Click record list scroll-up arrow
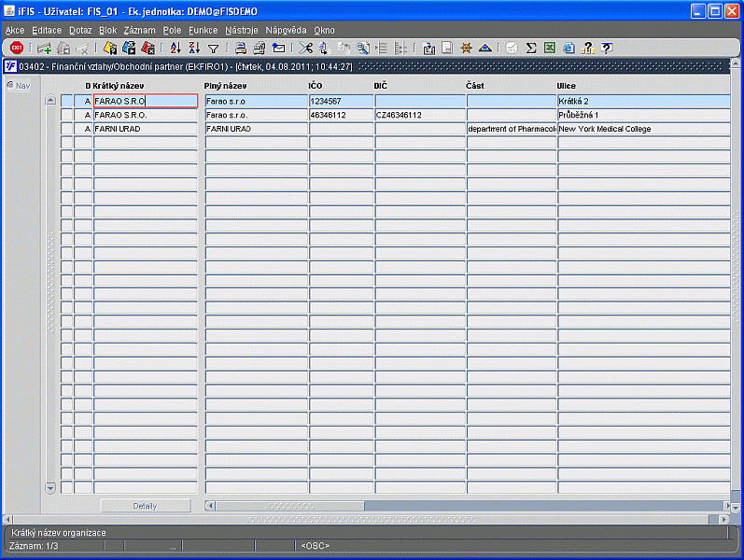The width and height of the screenshot is (744, 560). click(50, 100)
